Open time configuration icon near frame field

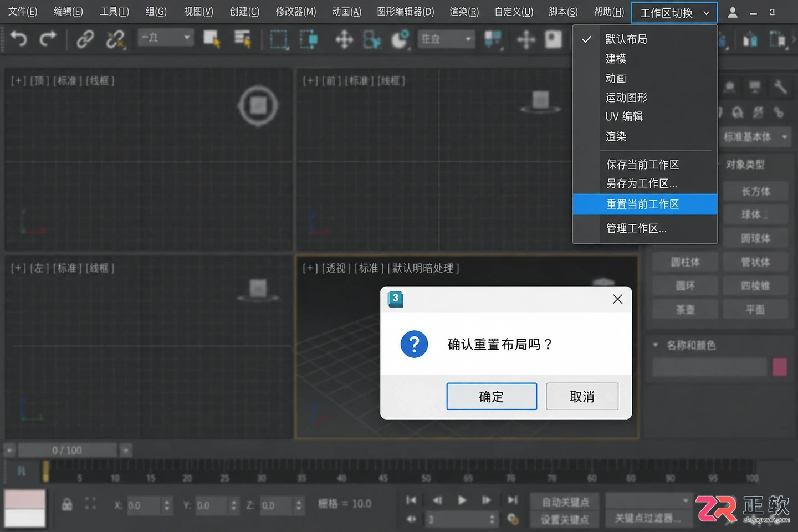[513, 519]
